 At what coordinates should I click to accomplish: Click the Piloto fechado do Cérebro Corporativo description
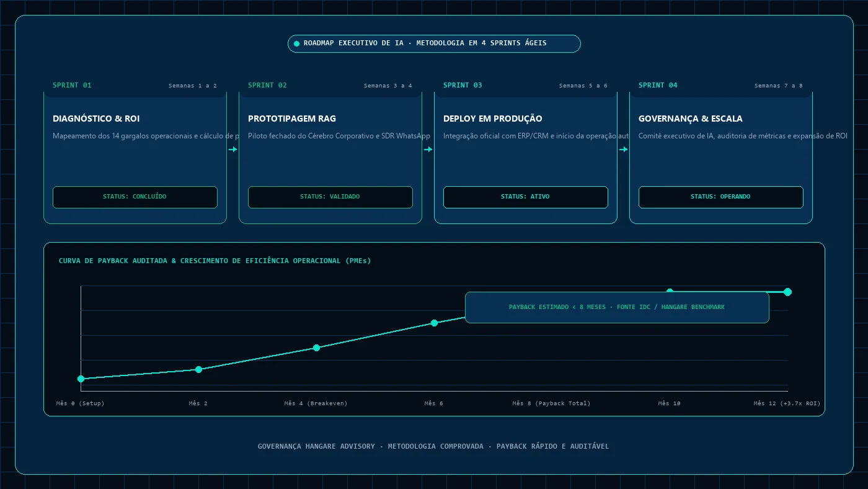339,135
